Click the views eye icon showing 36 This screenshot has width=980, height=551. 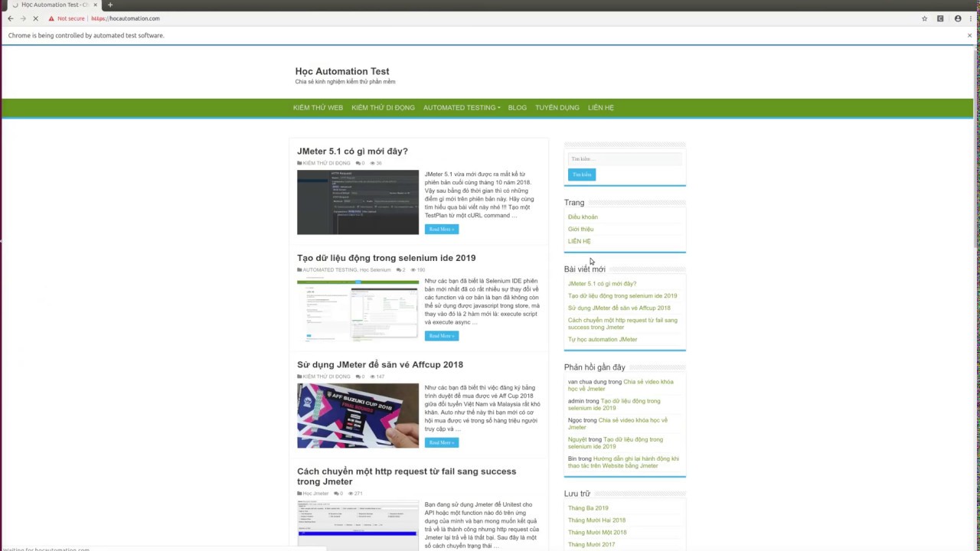click(373, 163)
